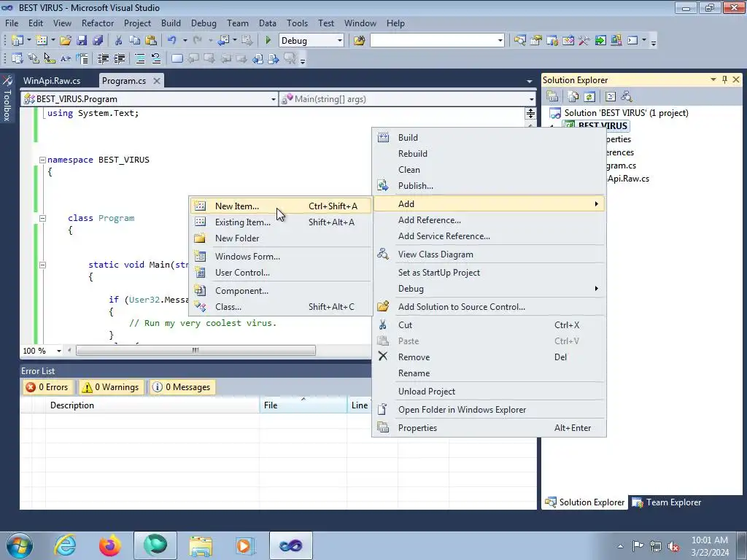Image resolution: width=747 pixels, height=560 pixels.
Task: Click the Add New Item toolbar icon
Action: click(42, 41)
